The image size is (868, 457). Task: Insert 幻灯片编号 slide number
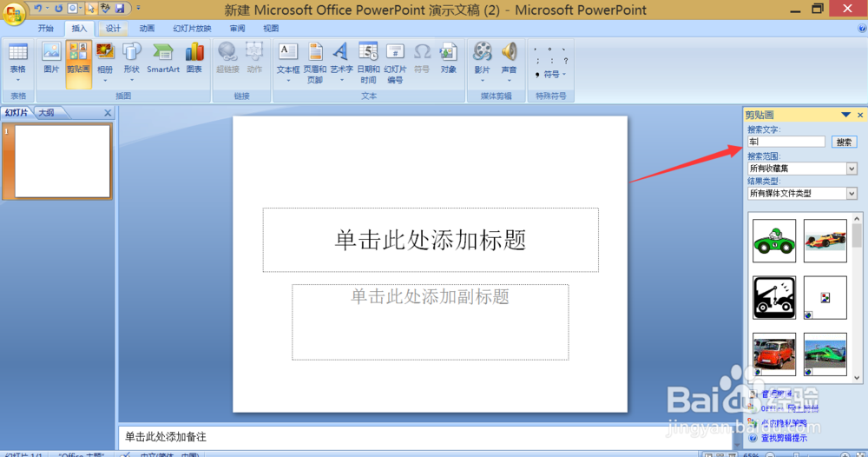click(x=395, y=63)
